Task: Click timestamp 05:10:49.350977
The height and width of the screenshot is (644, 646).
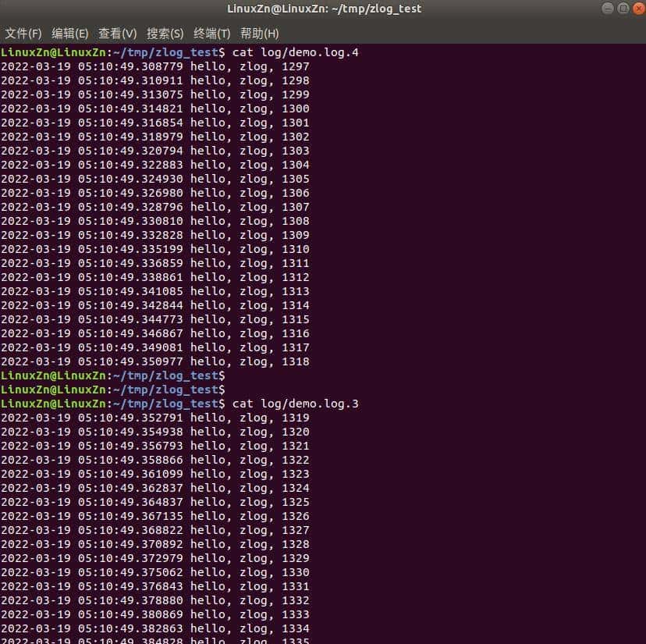Action: pyautogui.click(x=130, y=361)
